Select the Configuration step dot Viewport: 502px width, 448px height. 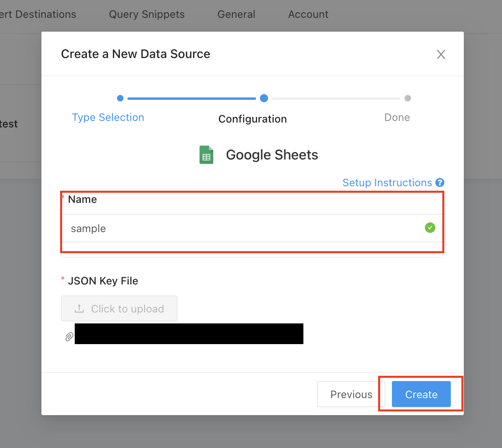tap(264, 98)
